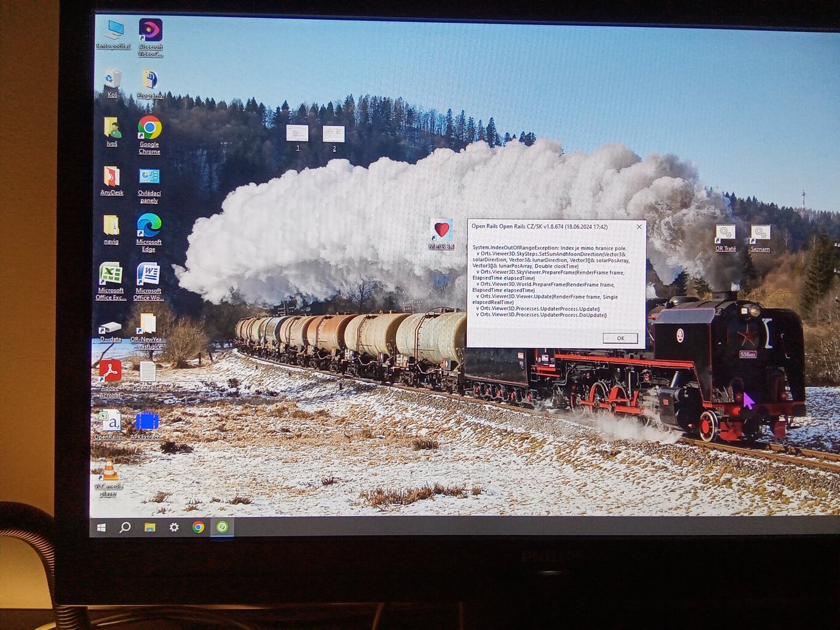Select the Koš recycle bin icon
Screen dimensions: 840x630
pos(112,79)
